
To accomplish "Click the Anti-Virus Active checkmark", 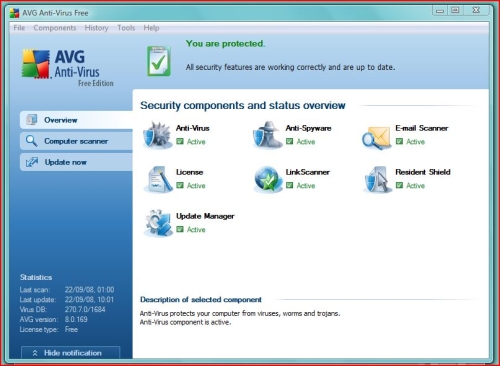I will pos(180,141).
